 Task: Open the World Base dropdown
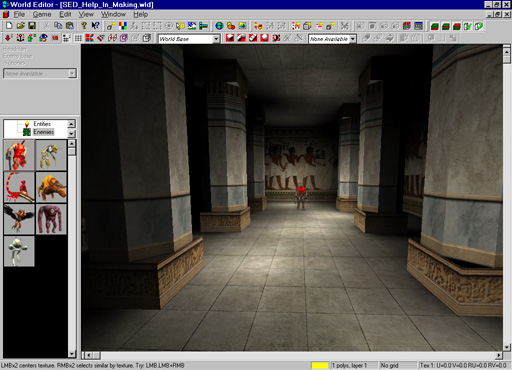(x=216, y=39)
